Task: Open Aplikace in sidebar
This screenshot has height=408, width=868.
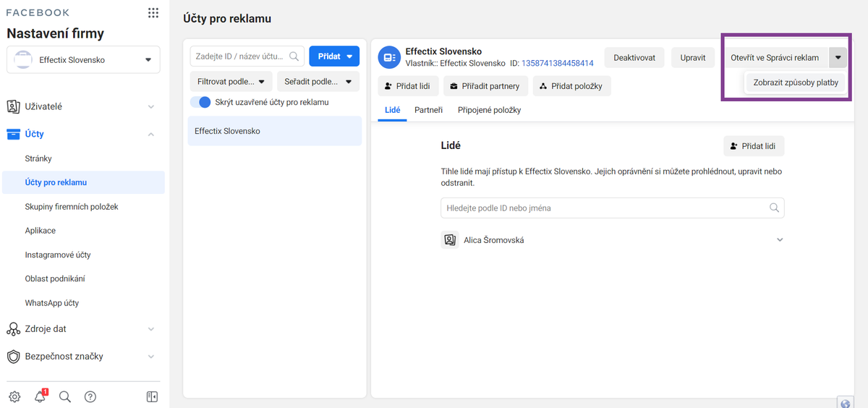Action: (40, 230)
